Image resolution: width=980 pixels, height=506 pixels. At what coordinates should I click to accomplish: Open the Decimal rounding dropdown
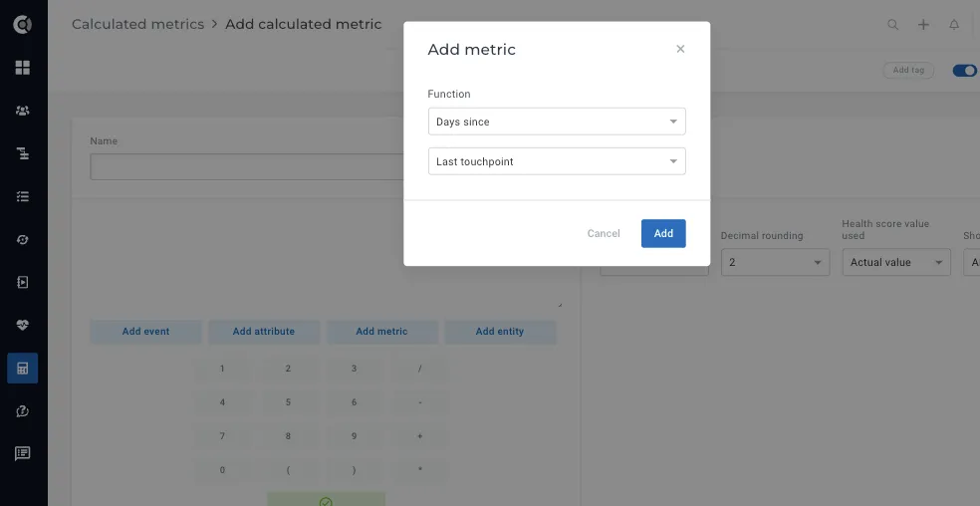coord(775,262)
